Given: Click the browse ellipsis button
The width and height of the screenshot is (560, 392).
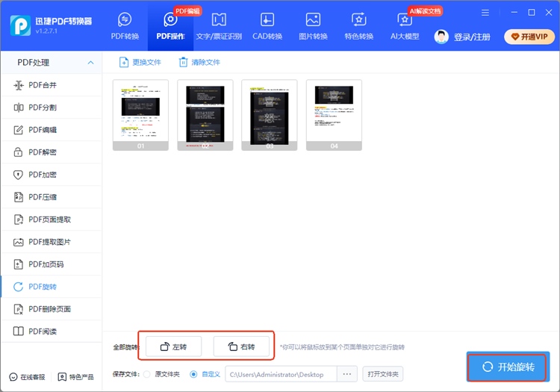Looking at the screenshot, I should pyautogui.click(x=346, y=375).
